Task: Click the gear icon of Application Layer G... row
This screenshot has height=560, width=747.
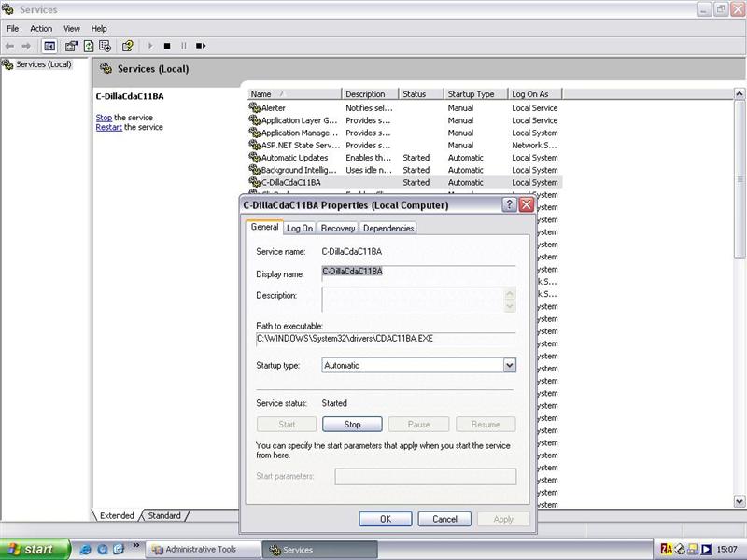Action: pos(254,120)
